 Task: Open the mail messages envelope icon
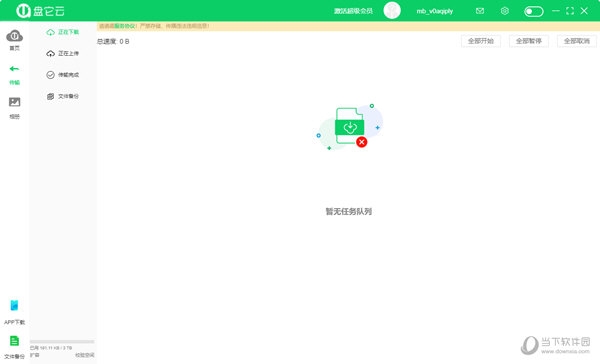pos(480,11)
